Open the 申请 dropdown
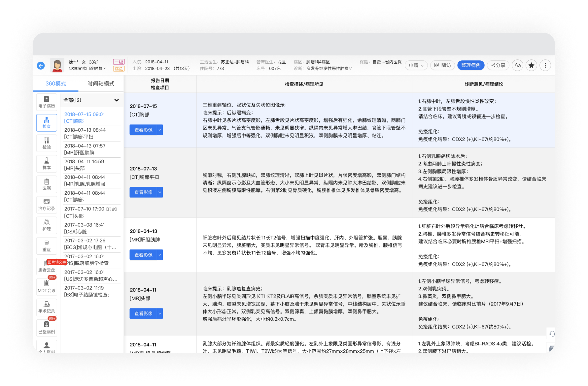 (416, 65)
